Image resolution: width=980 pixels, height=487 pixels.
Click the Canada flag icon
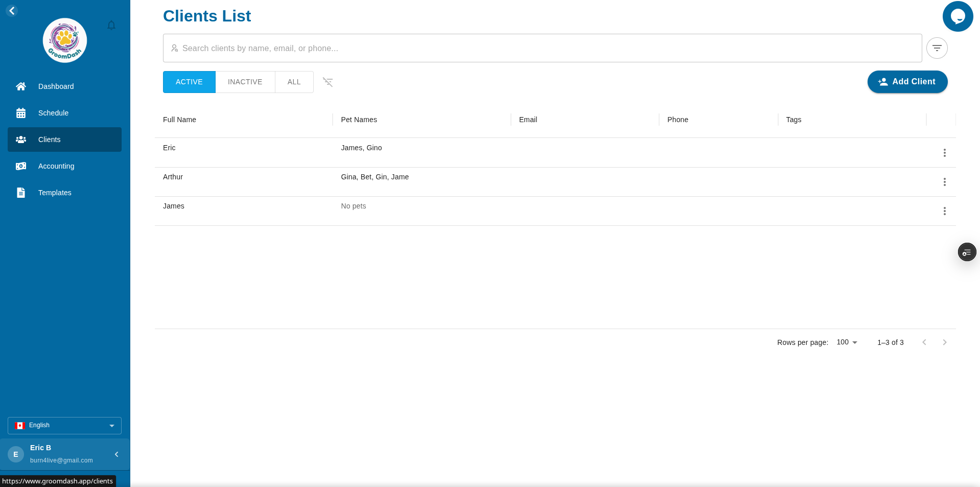point(20,426)
